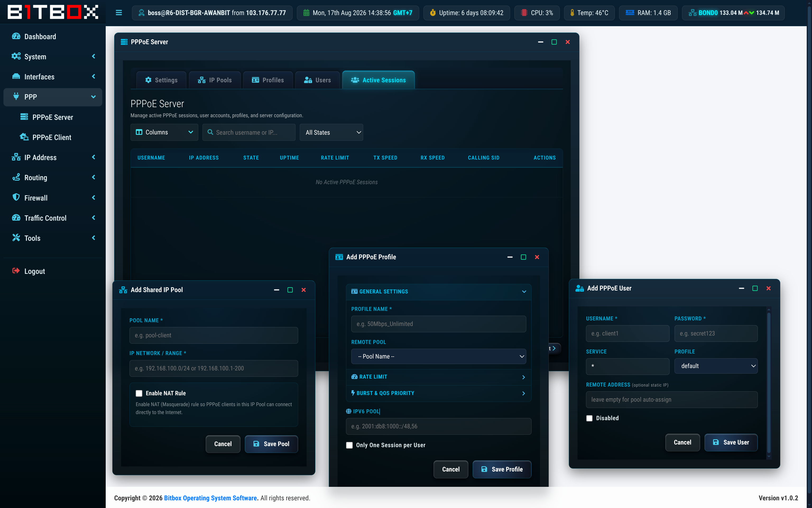
Task: Click the Password field in Add PPPoE User
Action: click(x=716, y=333)
